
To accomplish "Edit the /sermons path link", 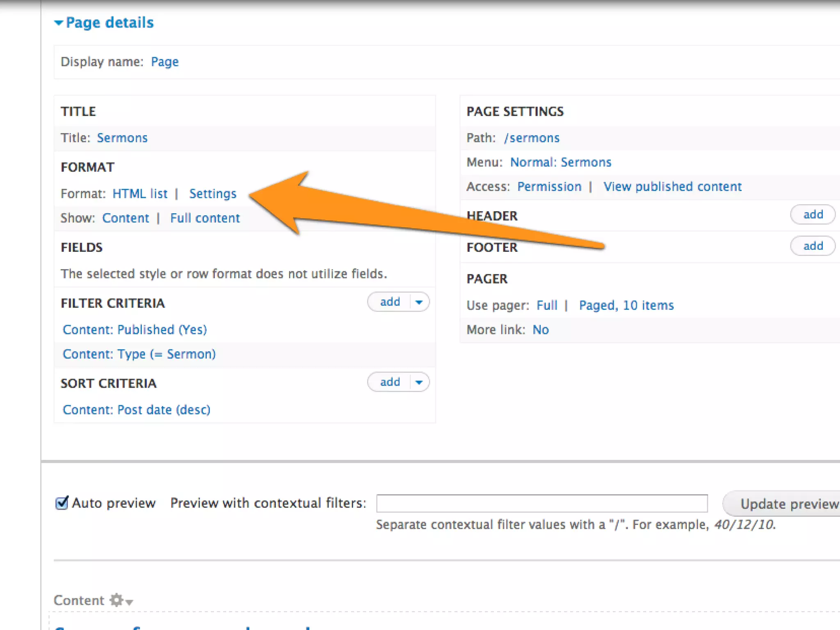I will [532, 138].
